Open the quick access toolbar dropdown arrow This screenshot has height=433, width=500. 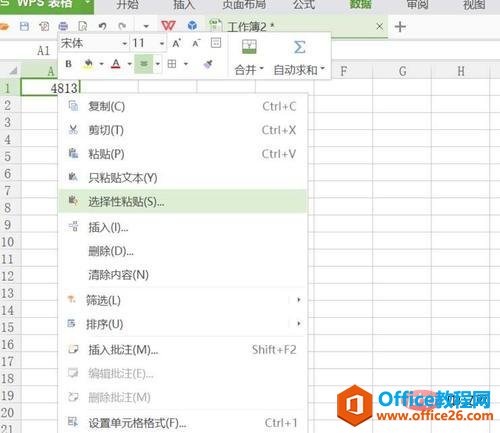146,26
